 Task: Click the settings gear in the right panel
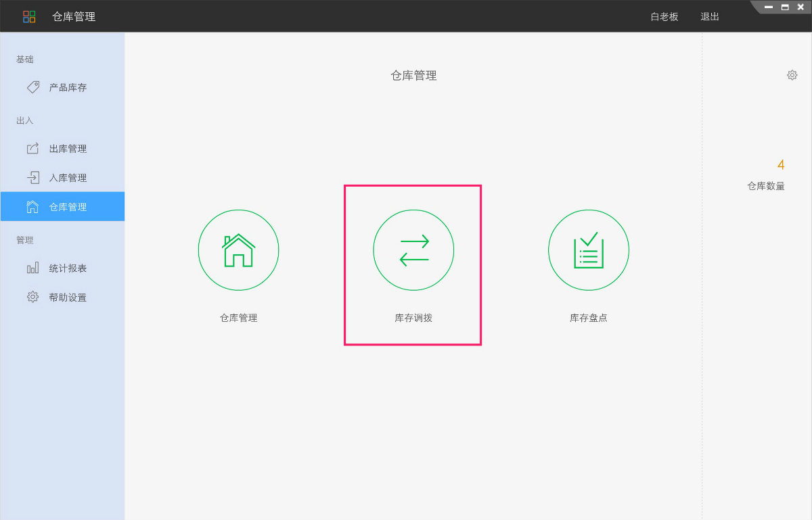(792, 75)
